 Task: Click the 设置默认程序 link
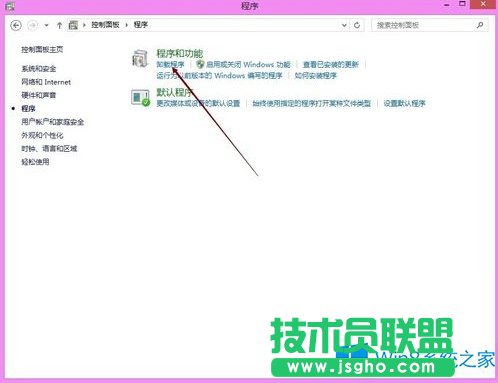[405, 104]
